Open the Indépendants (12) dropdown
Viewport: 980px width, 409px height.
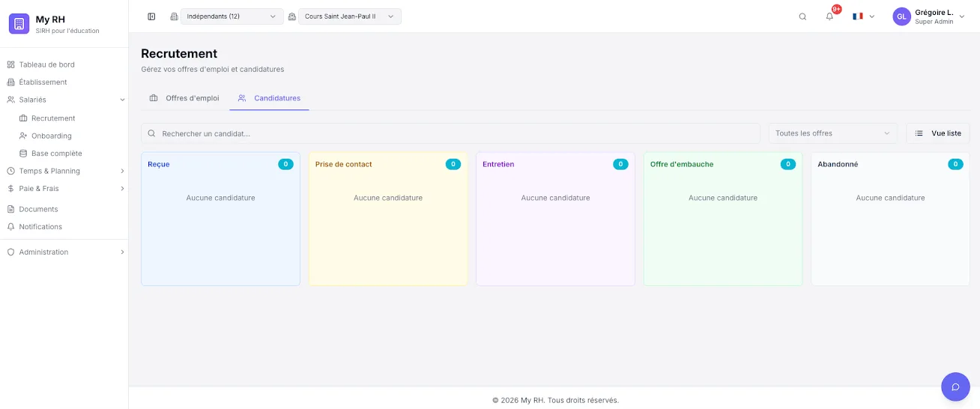pyautogui.click(x=232, y=16)
